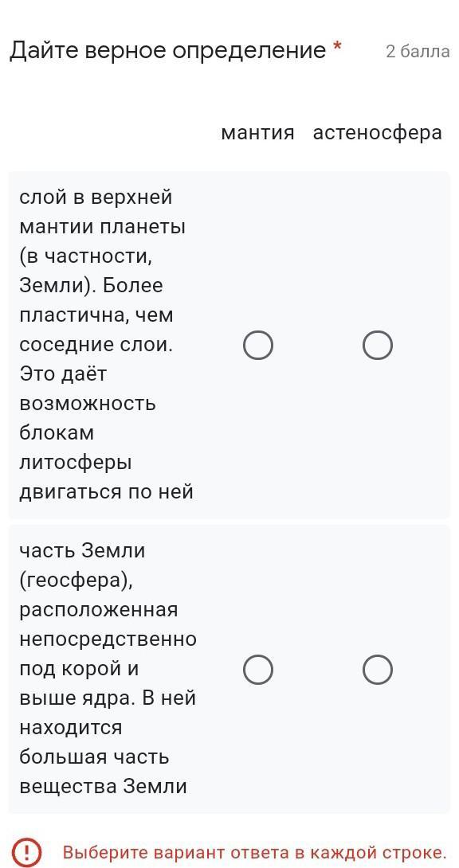Click the red exclamation error icon
This screenshot has height=868, width=459.
pyautogui.click(x=26, y=853)
